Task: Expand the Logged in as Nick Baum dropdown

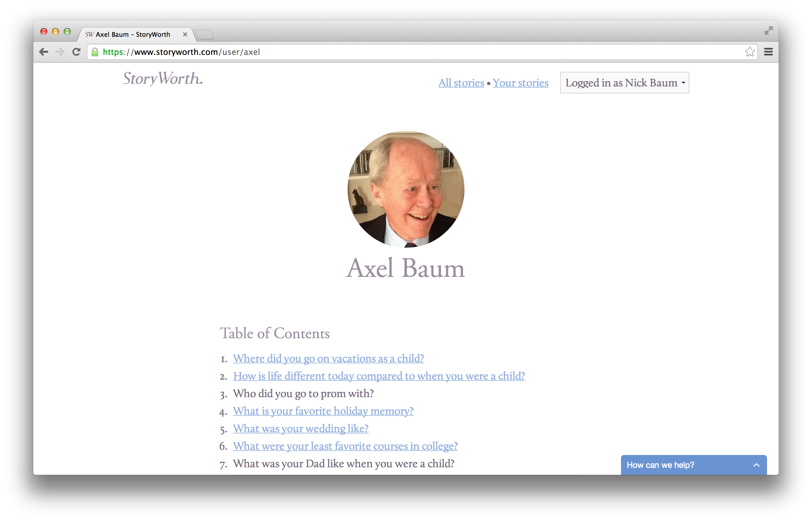Action: coord(624,83)
